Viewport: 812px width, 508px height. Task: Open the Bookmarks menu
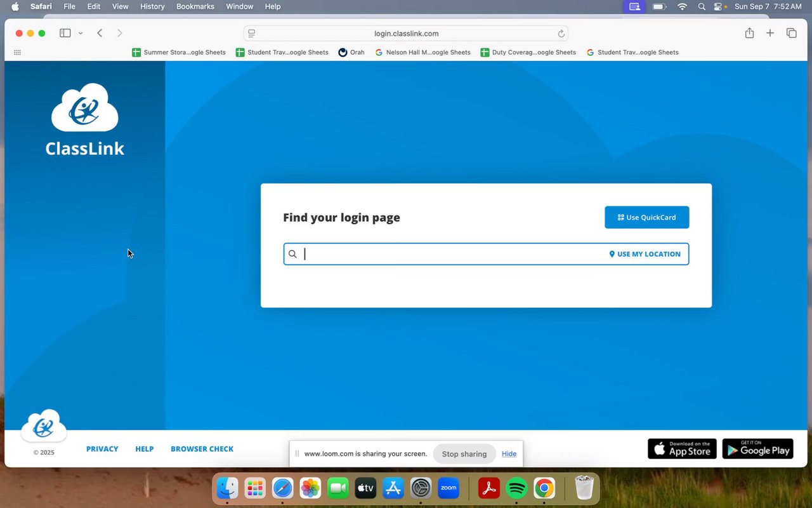(x=195, y=6)
